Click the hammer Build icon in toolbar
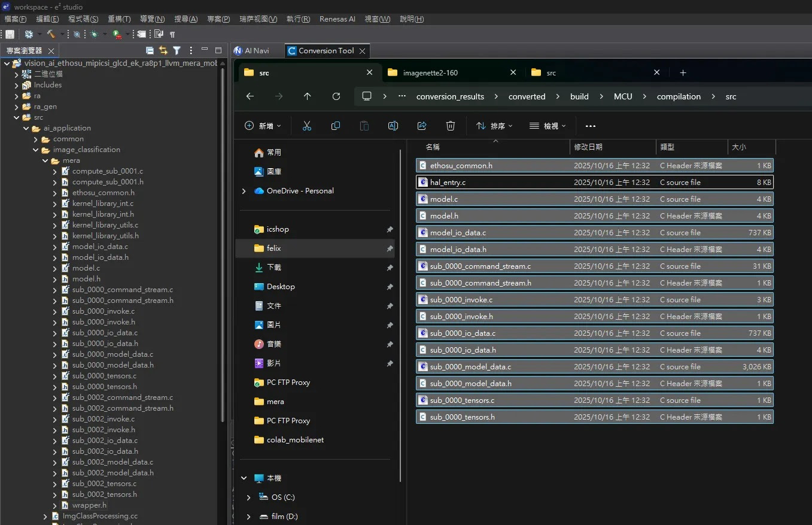 [51, 34]
